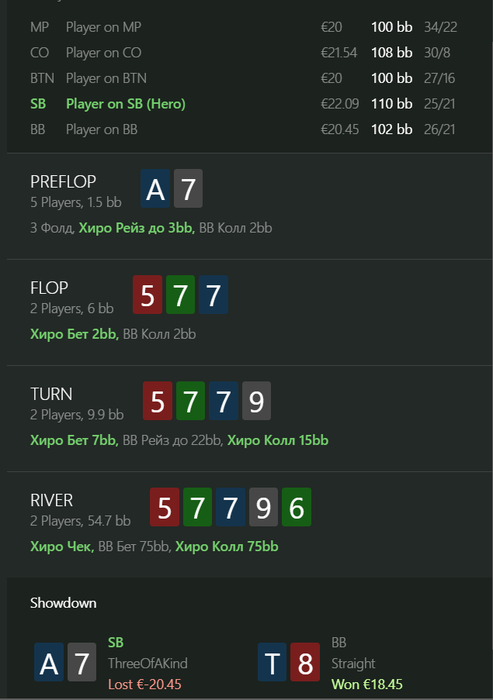Viewport: 493px width, 700px height.
Task: Click the 'Хиро Рейз до 3bb' preflop action
Action: [x=137, y=228]
